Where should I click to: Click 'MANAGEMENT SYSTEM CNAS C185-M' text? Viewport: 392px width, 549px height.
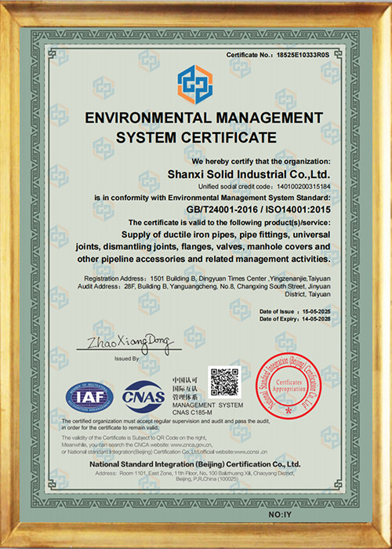click(x=208, y=408)
